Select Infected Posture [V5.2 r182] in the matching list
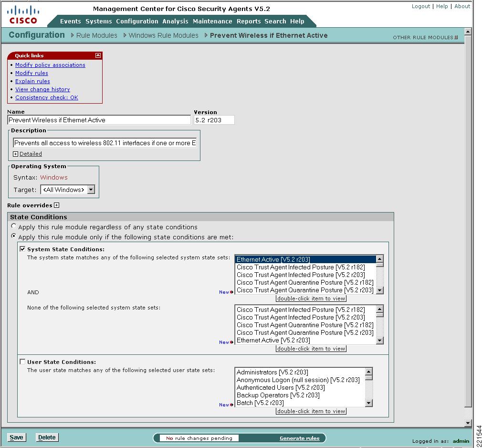Viewport: 482px width, 448px height. (x=305, y=267)
